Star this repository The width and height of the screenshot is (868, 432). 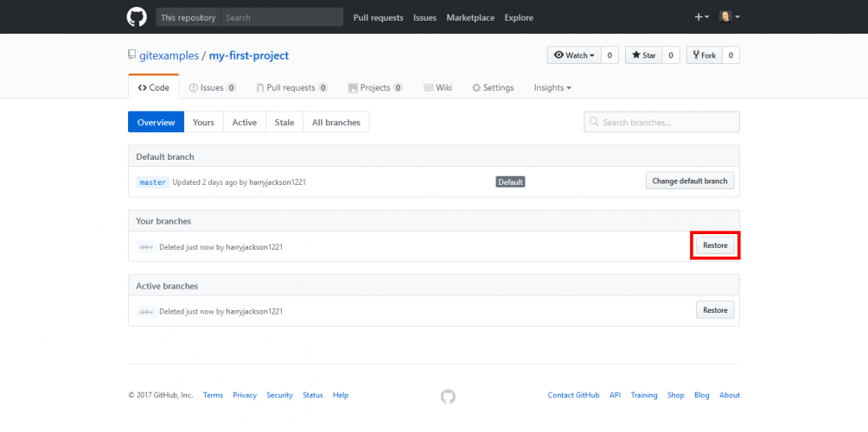644,55
